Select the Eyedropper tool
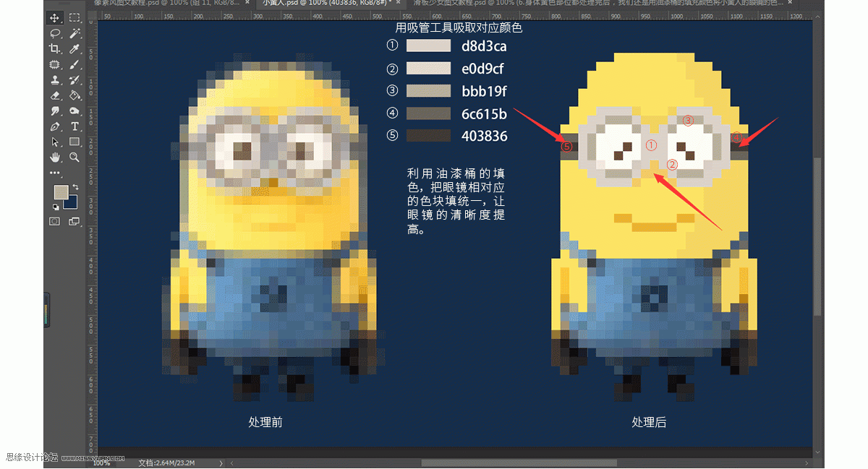 pyautogui.click(x=75, y=48)
